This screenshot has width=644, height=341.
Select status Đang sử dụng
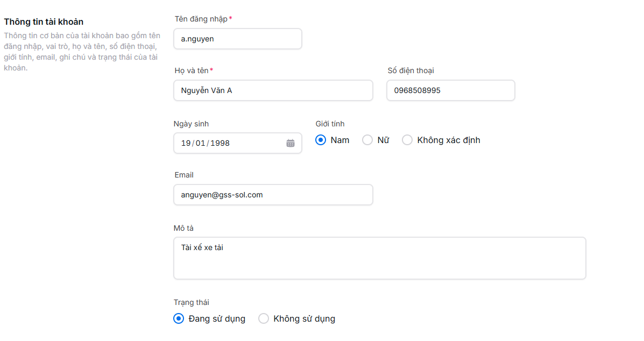179,318
